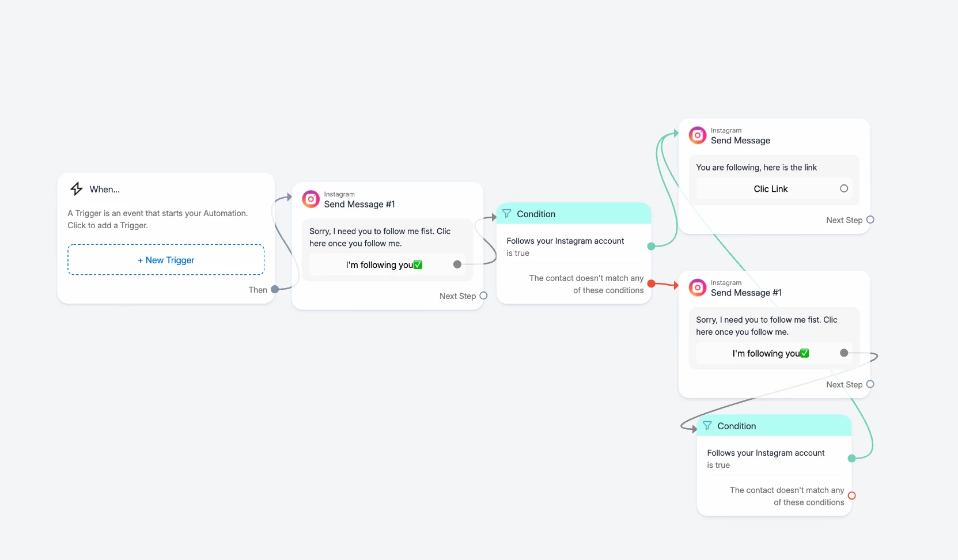Click the Instagram icon on the message node fed by the trigger
Screen dimensions: 958x560
pos(311,199)
